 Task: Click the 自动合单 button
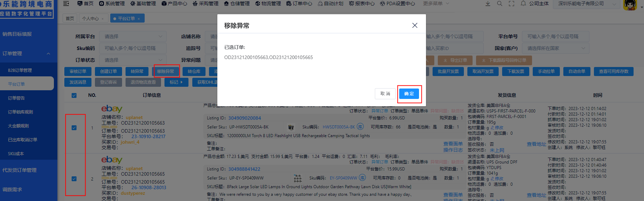(x=577, y=72)
